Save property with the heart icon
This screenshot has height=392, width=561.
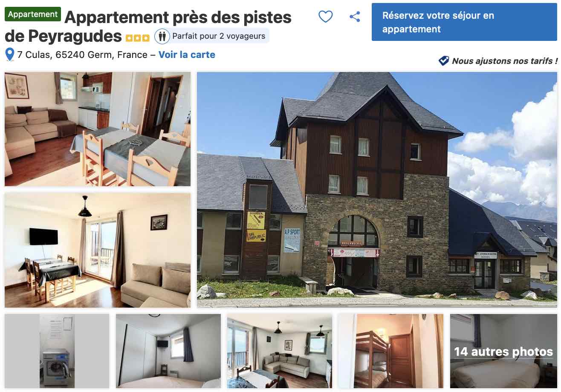point(326,17)
